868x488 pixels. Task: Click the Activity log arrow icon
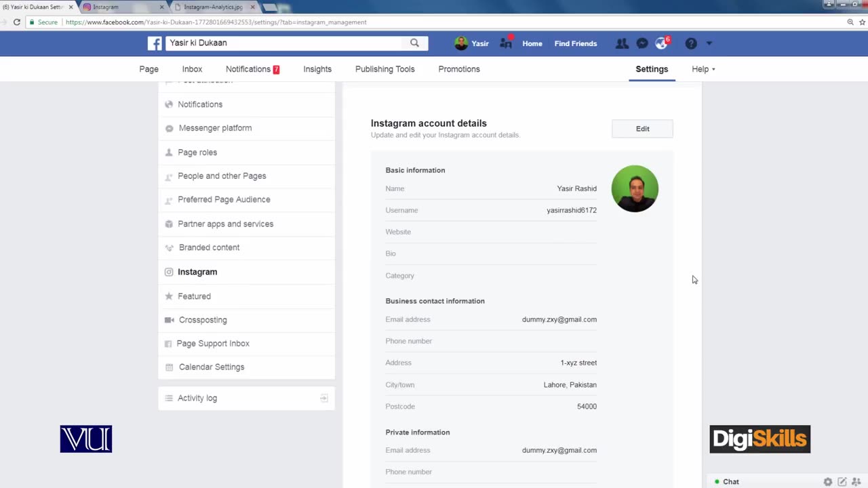click(x=324, y=399)
